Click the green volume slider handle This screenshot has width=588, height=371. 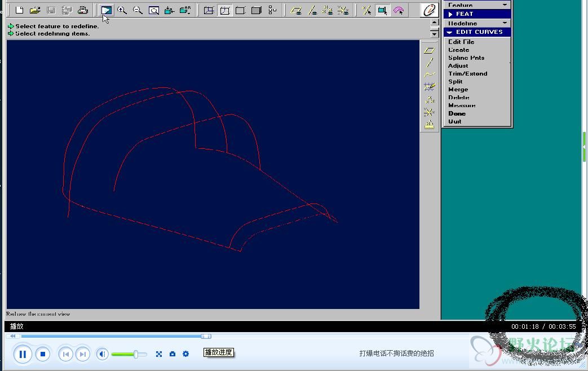pyautogui.click(x=136, y=354)
